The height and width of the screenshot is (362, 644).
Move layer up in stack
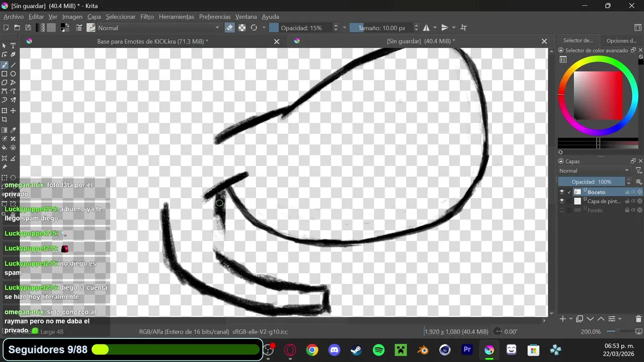click(x=601, y=319)
